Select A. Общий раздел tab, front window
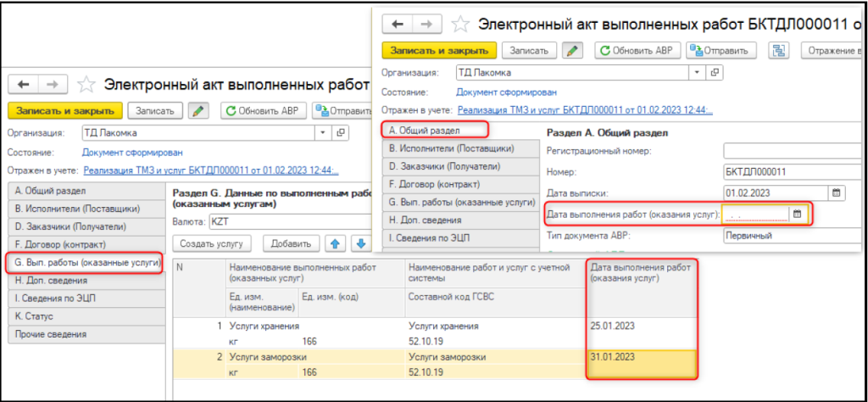Screen dimensions: 868x402 [x=435, y=131]
